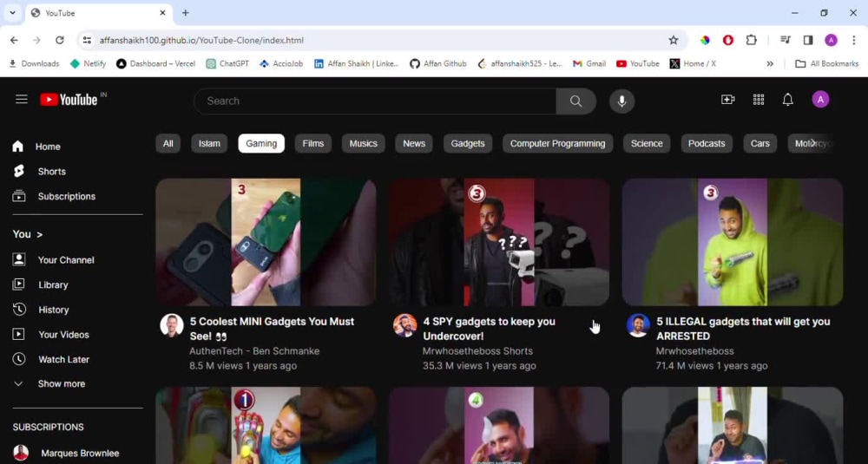Click Mrwhosetheboss Shorts channel name
868x464 pixels.
point(477,351)
